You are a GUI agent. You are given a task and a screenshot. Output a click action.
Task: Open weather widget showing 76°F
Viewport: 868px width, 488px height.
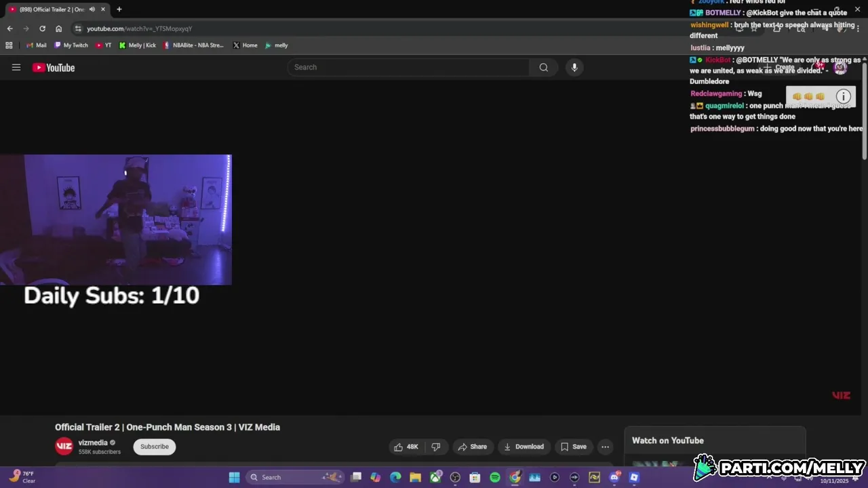coord(22,477)
